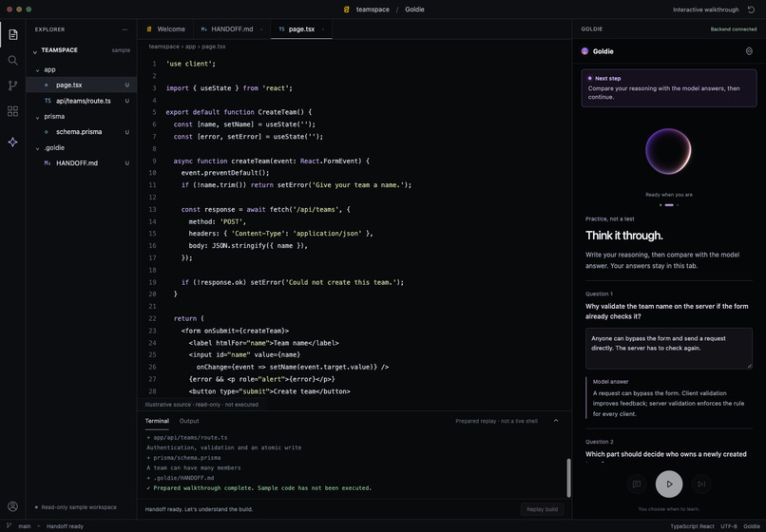
Task: Click 'Backend connected' status text
Action: pyautogui.click(x=734, y=29)
